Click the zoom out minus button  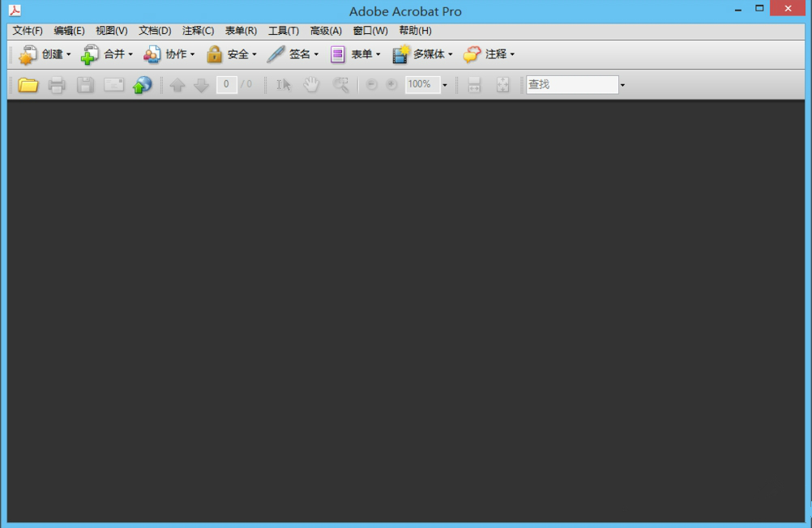pos(371,84)
